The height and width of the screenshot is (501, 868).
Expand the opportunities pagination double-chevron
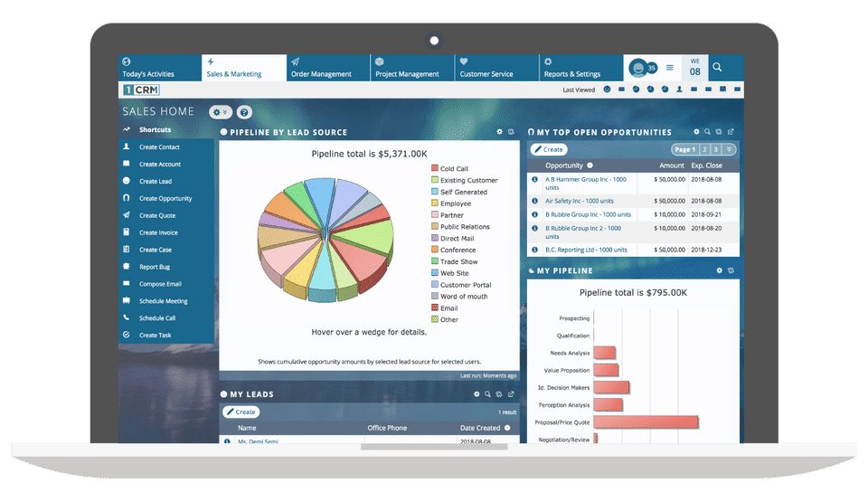[729, 149]
